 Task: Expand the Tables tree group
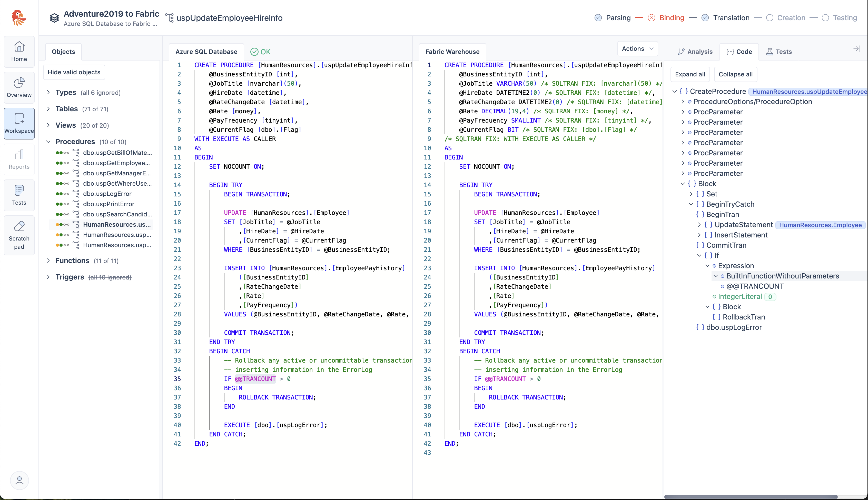[48, 109]
